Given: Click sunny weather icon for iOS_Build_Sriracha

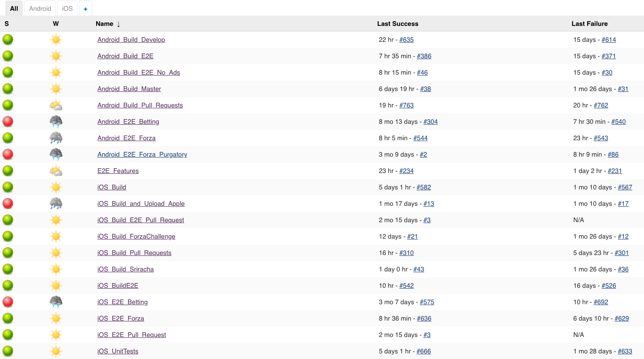Looking at the screenshot, I should click(56, 269).
